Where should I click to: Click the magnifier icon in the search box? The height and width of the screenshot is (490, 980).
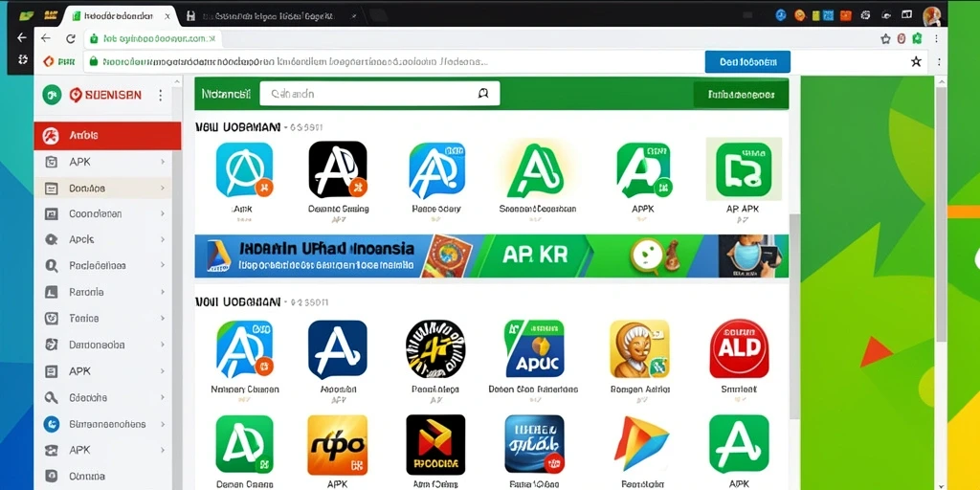click(482, 94)
